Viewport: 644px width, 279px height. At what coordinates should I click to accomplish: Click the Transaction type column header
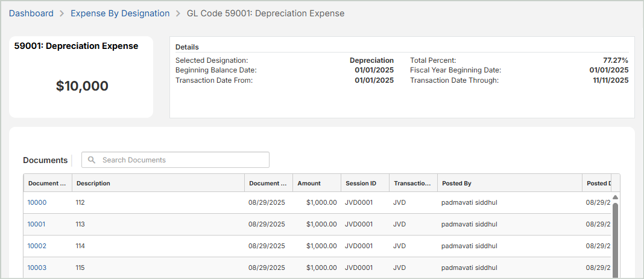click(412, 183)
